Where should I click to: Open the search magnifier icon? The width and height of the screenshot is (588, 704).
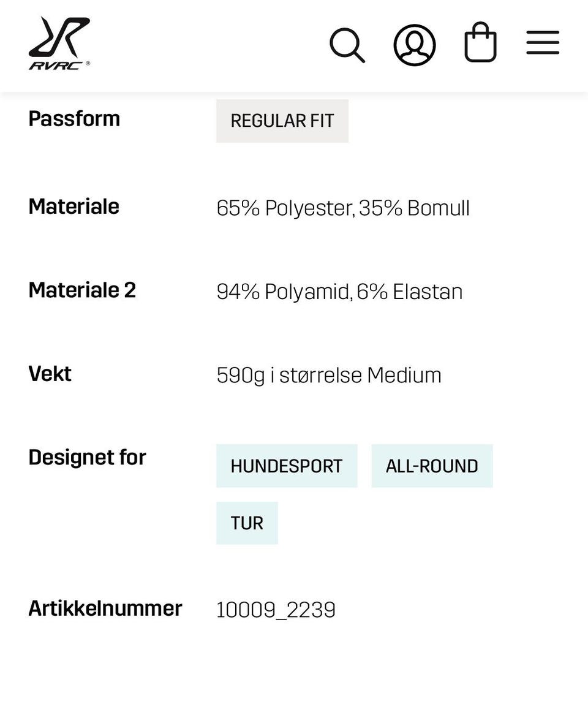(347, 45)
